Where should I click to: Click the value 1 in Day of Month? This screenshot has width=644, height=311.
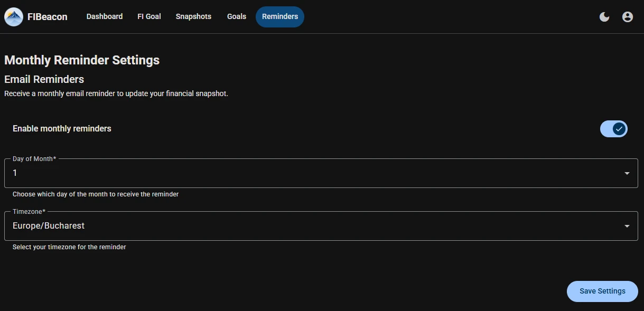15,173
